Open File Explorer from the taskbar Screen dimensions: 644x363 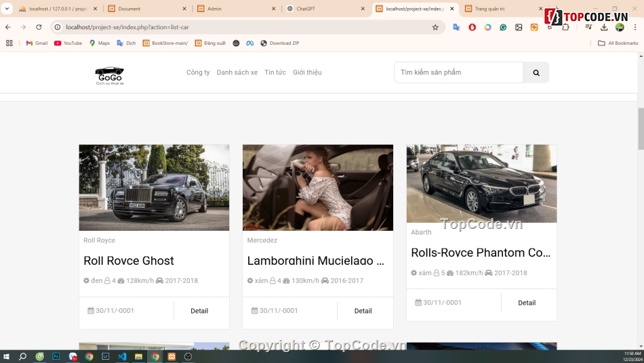point(138,356)
